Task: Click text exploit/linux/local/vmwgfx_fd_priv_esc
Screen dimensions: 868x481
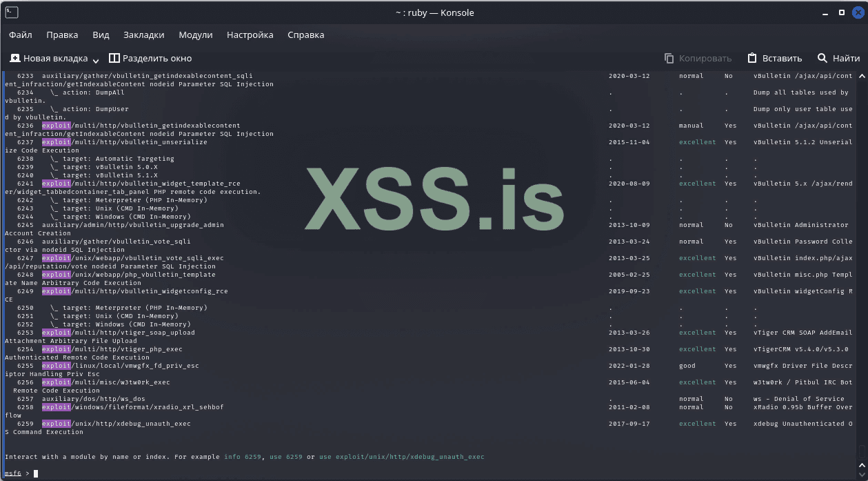Action: pos(121,366)
